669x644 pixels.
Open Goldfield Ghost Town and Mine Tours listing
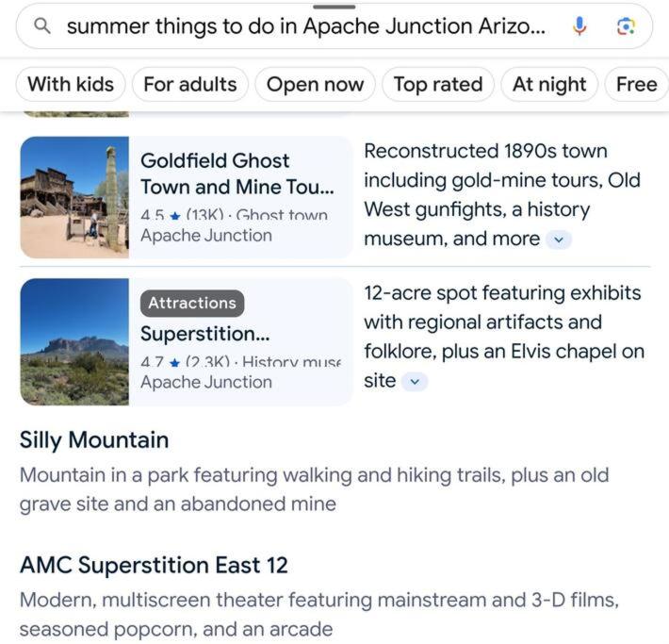tap(237, 173)
